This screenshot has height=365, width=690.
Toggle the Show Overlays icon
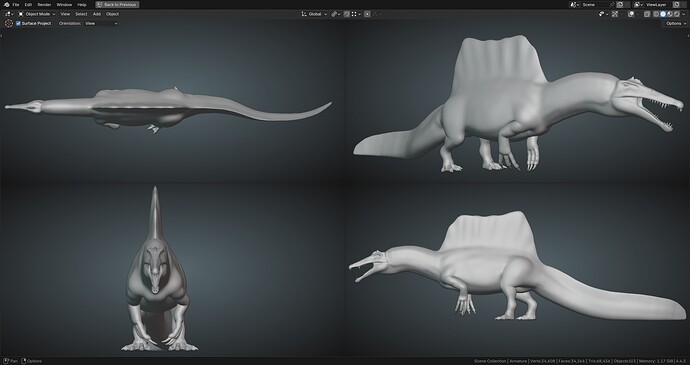pyautogui.click(x=631, y=14)
